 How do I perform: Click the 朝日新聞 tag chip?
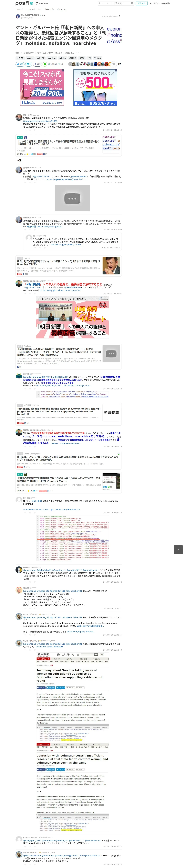pyautogui.click(x=73, y=58)
